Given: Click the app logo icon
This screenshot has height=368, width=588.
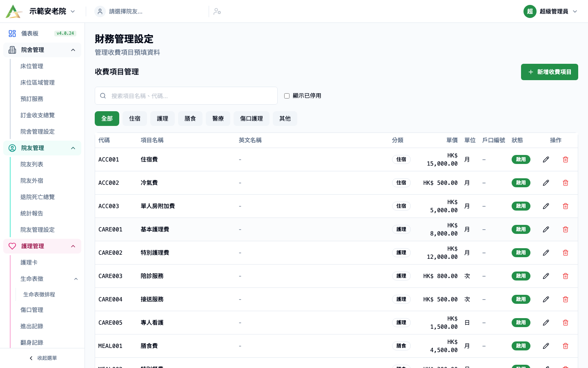Looking at the screenshot, I should point(13,11).
